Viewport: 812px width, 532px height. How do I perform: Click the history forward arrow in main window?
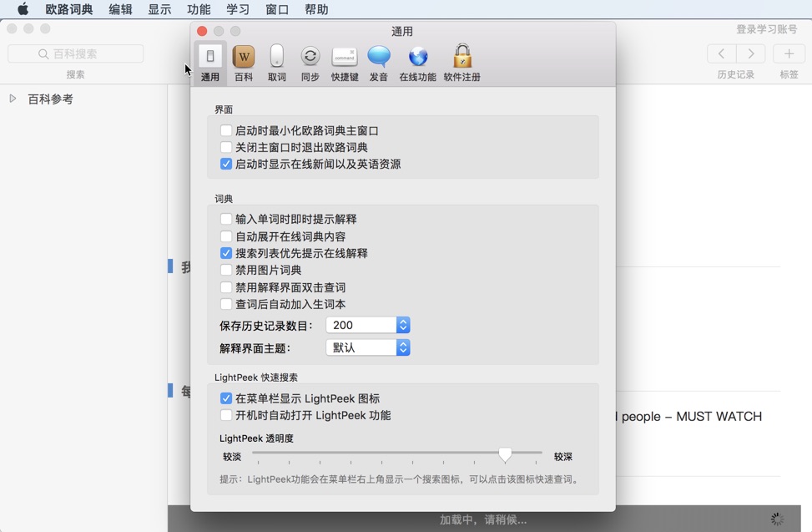point(751,53)
